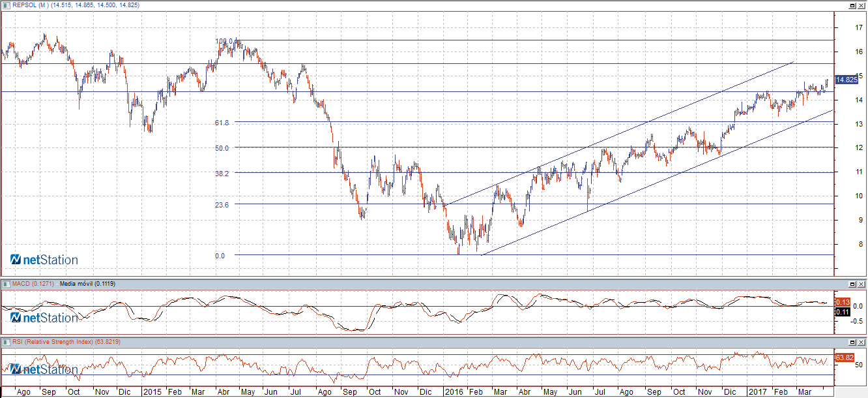Close the RSI indicator panel
This screenshot has width=868, height=398.
(x=861, y=342)
